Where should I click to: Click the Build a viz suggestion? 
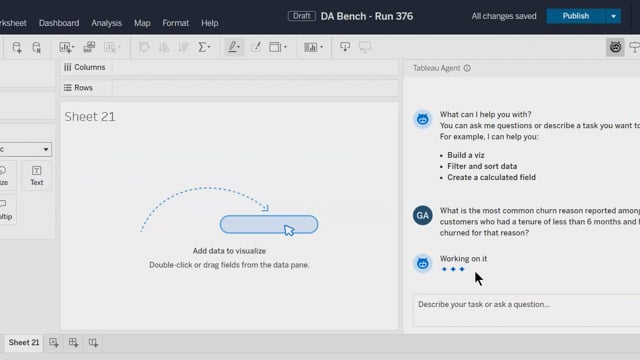click(466, 155)
